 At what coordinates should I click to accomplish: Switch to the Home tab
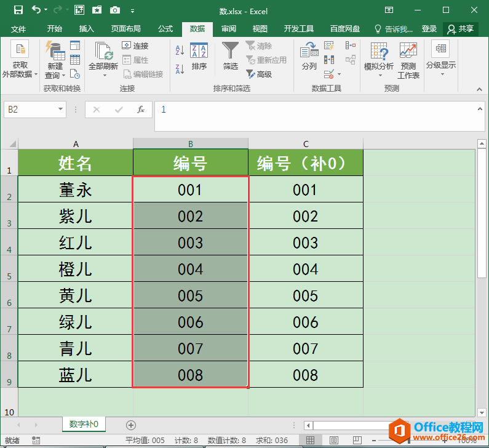pyautogui.click(x=55, y=29)
